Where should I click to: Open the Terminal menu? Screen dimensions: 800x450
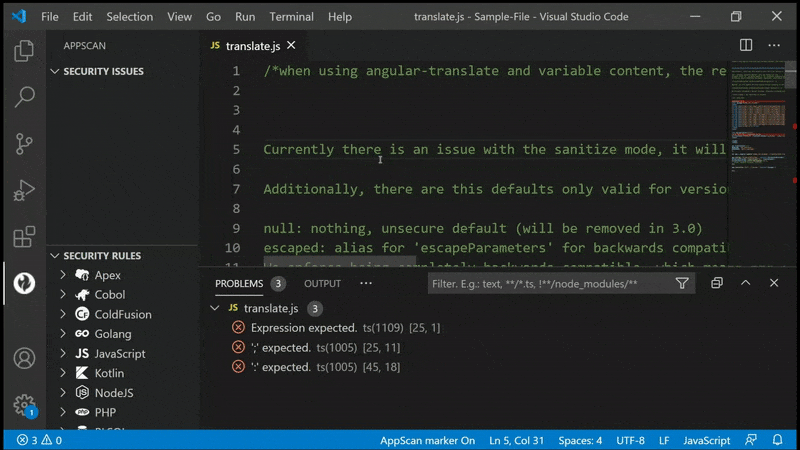click(x=291, y=17)
